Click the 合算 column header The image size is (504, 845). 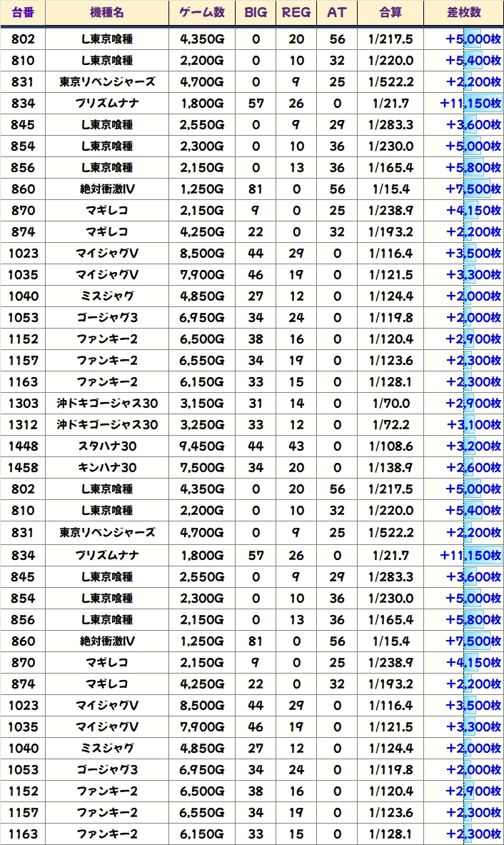pyautogui.click(x=390, y=13)
